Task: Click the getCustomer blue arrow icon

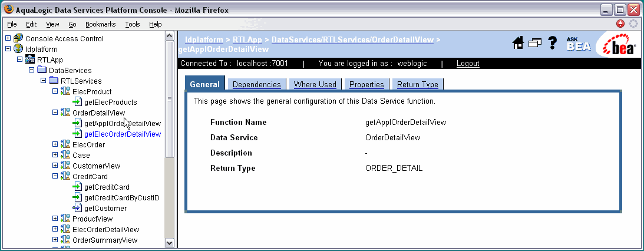Action: click(x=77, y=208)
